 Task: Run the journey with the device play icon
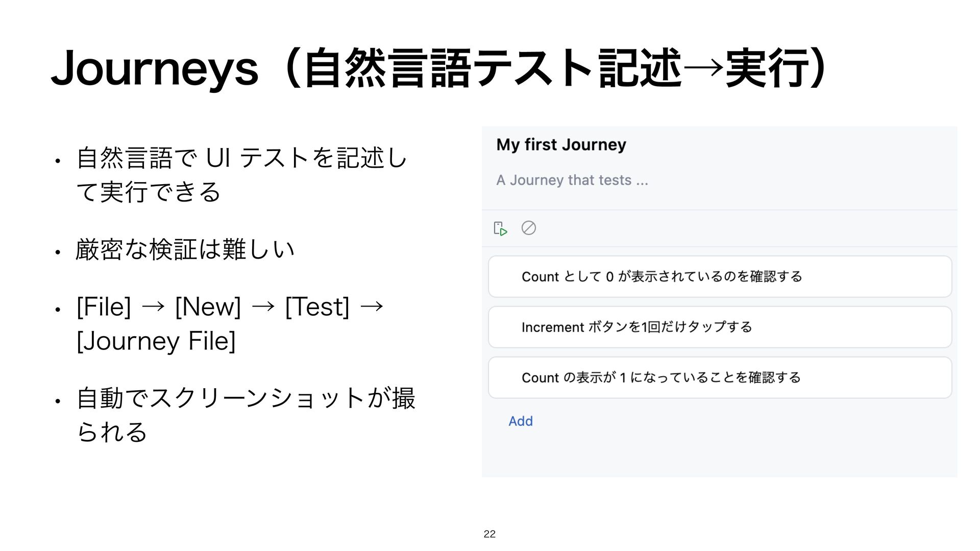[500, 229]
